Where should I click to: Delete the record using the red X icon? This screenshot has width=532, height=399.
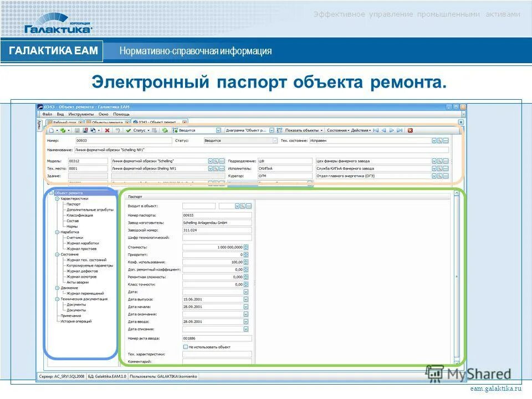point(108,129)
